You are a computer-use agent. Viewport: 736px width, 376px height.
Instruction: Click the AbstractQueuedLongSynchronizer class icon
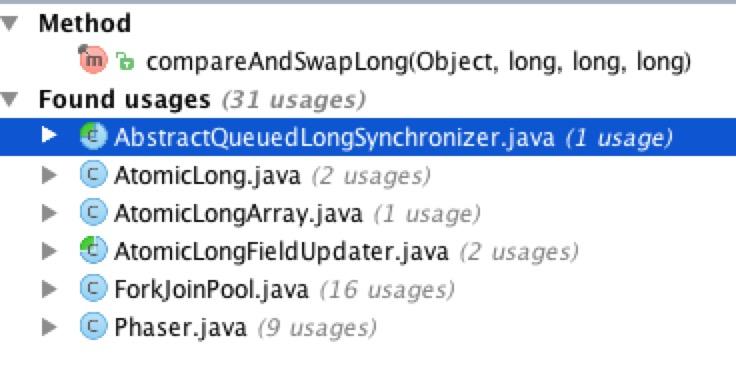click(93, 136)
